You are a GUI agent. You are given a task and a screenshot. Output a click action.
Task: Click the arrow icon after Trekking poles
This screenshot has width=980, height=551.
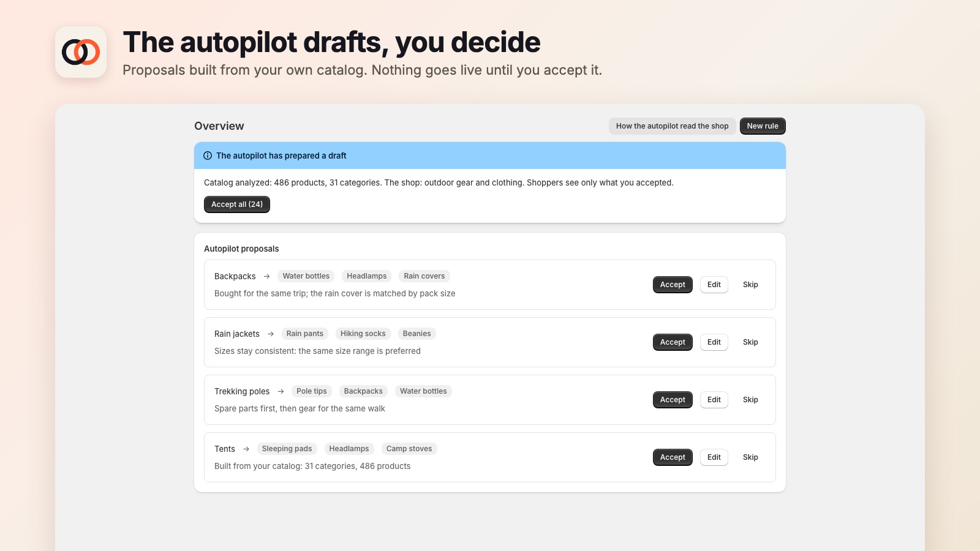coord(281,392)
